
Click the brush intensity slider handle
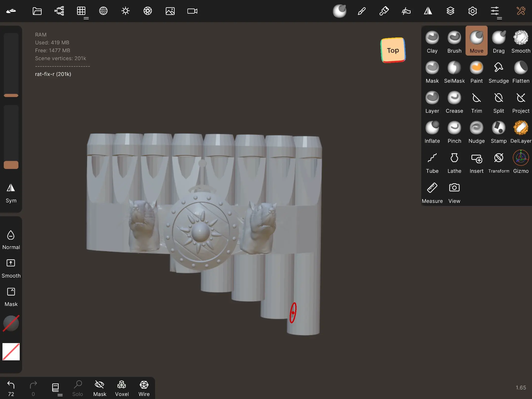[11, 165]
